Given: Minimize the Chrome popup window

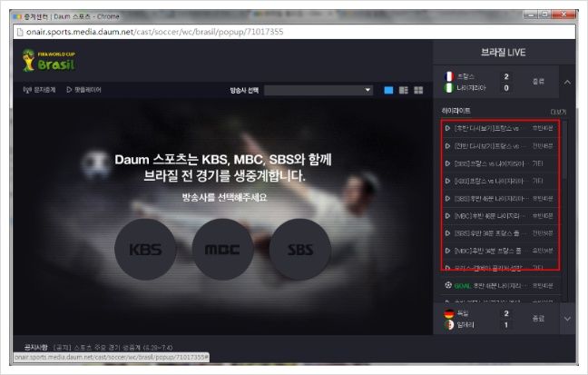Looking at the screenshot, I should click(x=530, y=15).
